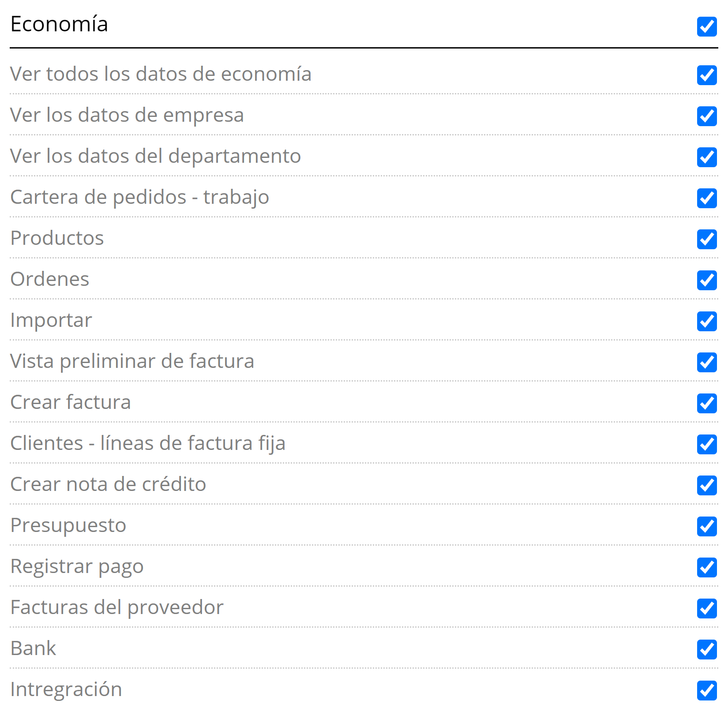Screen dimensions: 728x719
Task: Toggle Ver todos los datos de economía checkbox
Action: [x=706, y=75]
